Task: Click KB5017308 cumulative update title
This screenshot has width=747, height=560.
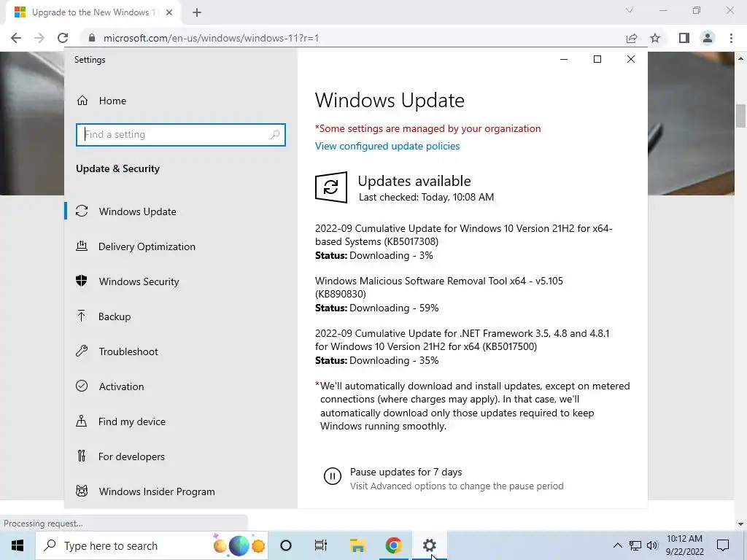Action: [x=464, y=235]
